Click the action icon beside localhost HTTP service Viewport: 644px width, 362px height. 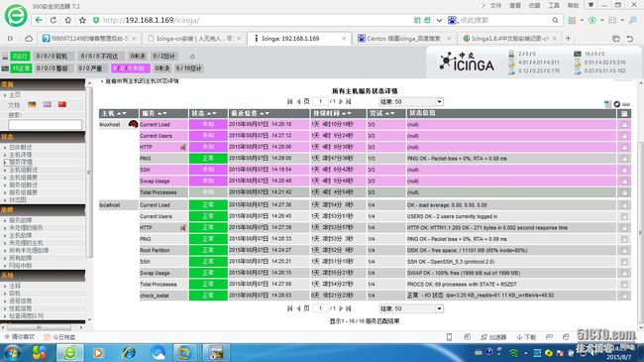pos(182,227)
